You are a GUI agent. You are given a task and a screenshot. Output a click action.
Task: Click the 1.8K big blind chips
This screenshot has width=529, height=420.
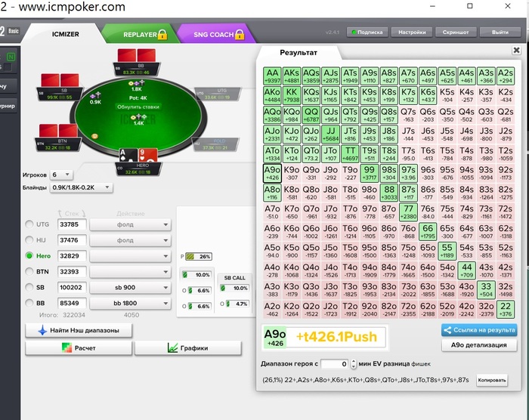tap(137, 83)
